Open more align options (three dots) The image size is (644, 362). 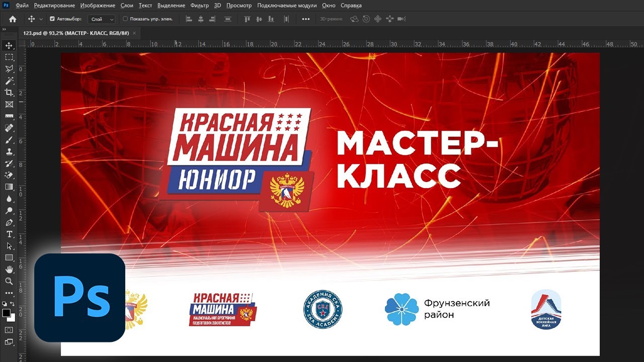click(306, 19)
